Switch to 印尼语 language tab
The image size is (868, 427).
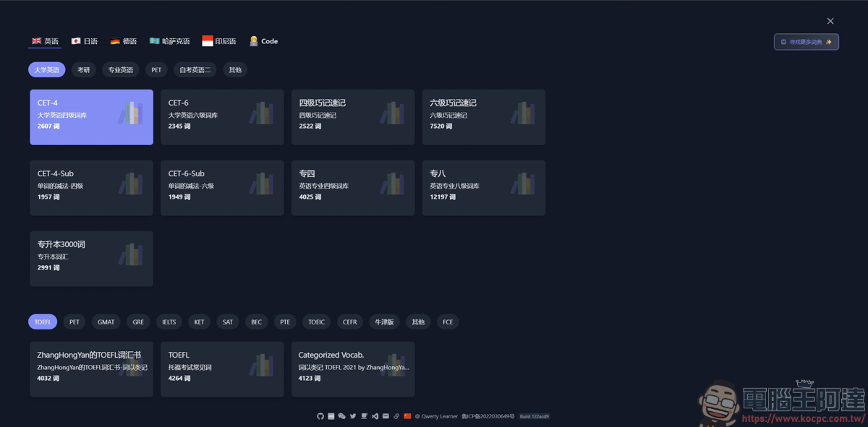tap(219, 41)
